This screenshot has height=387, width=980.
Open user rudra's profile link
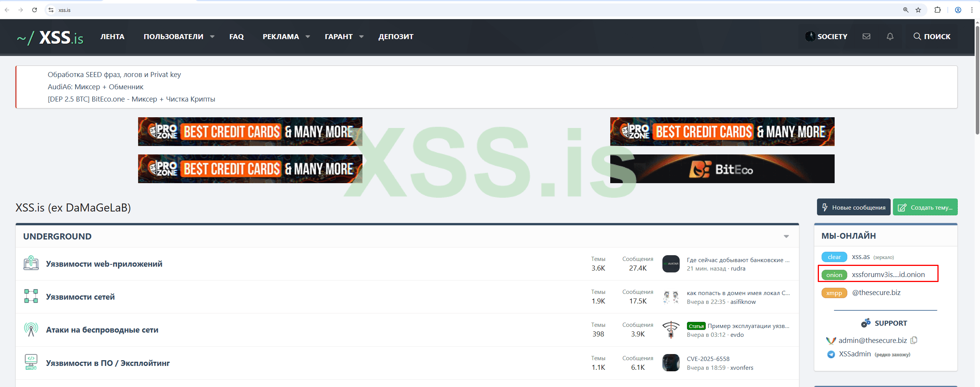(x=738, y=269)
